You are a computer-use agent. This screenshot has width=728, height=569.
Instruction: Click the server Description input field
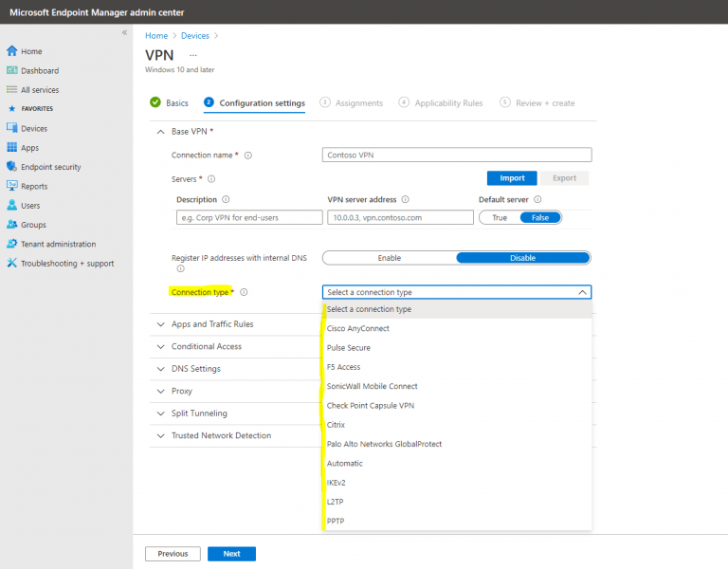[x=249, y=217]
